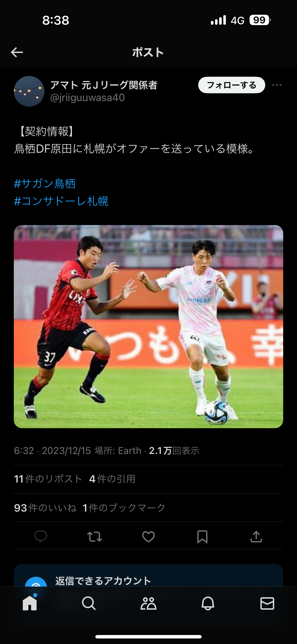View the 93件のいいね likes list
297x644 pixels.
(45, 508)
